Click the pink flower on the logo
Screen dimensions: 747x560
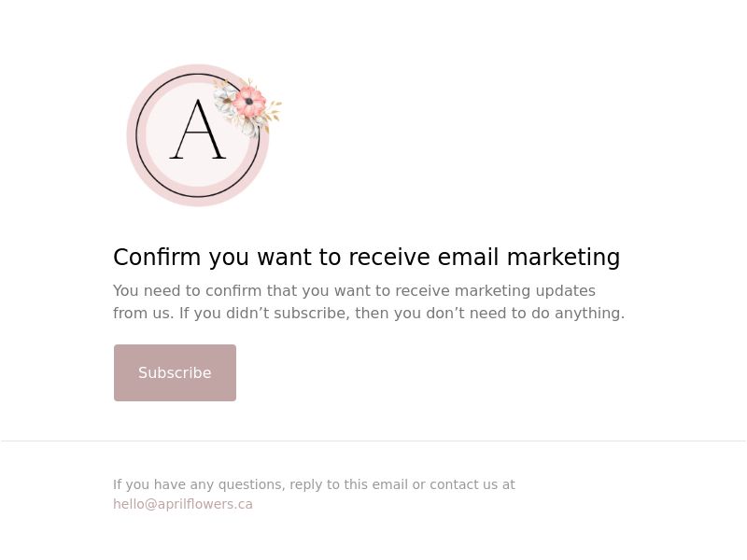coord(249,101)
